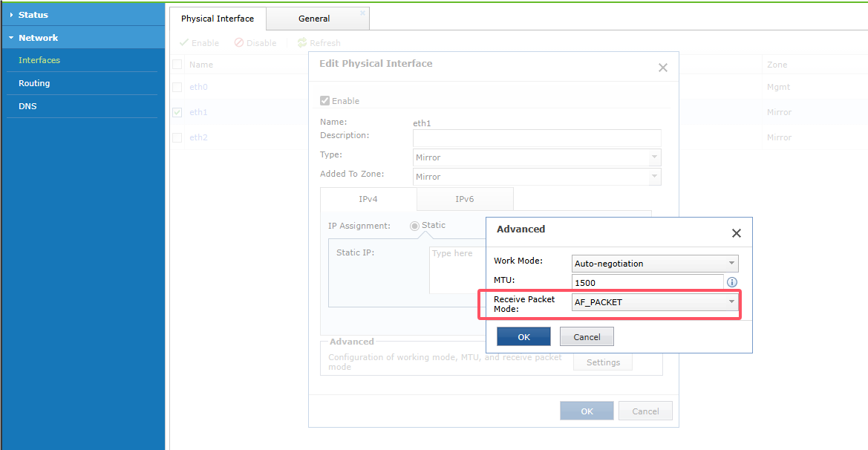
Task: Close the Advanced dialog with X
Action: click(736, 233)
